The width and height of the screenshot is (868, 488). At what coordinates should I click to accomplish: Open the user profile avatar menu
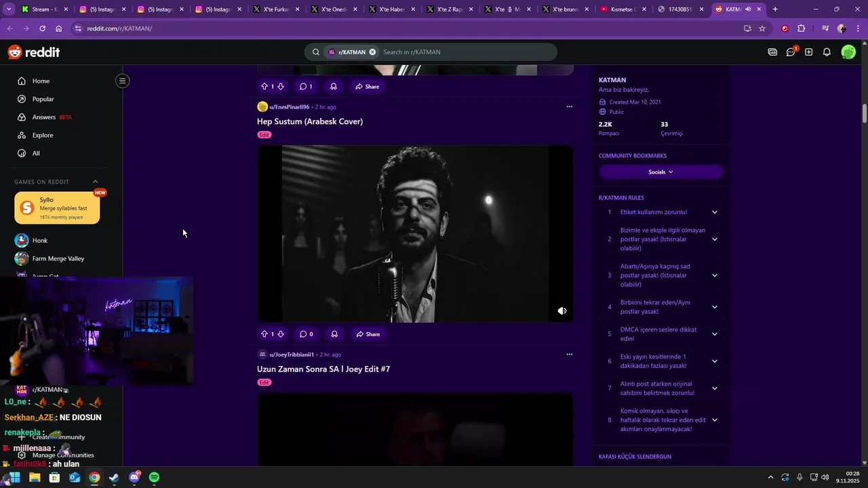pyautogui.click(x=848, y=52)
